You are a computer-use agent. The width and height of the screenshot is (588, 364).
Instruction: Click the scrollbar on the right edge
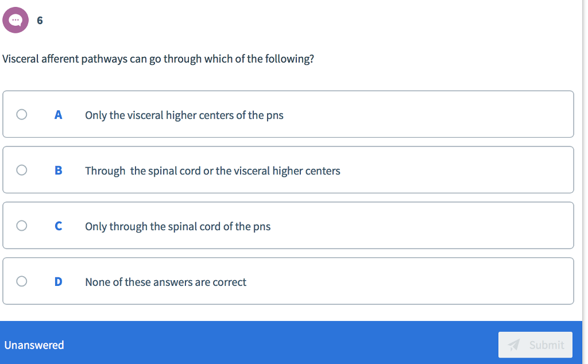[x=585, y=172]
